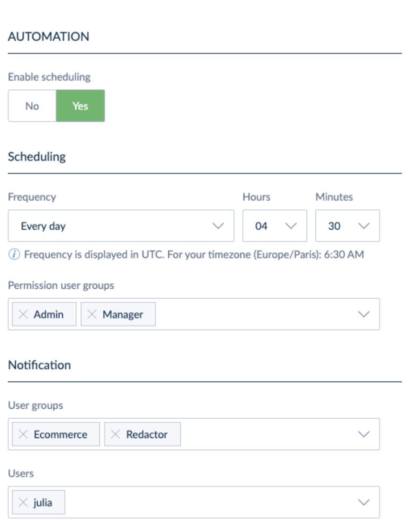Expand Permission user groups chevron
This screenshot has height=532, width=407.
click(x=364, y=314)
